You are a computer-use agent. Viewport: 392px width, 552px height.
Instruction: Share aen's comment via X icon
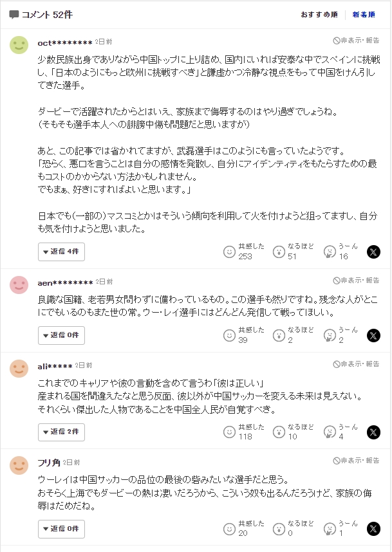click(x=373, y=335)
